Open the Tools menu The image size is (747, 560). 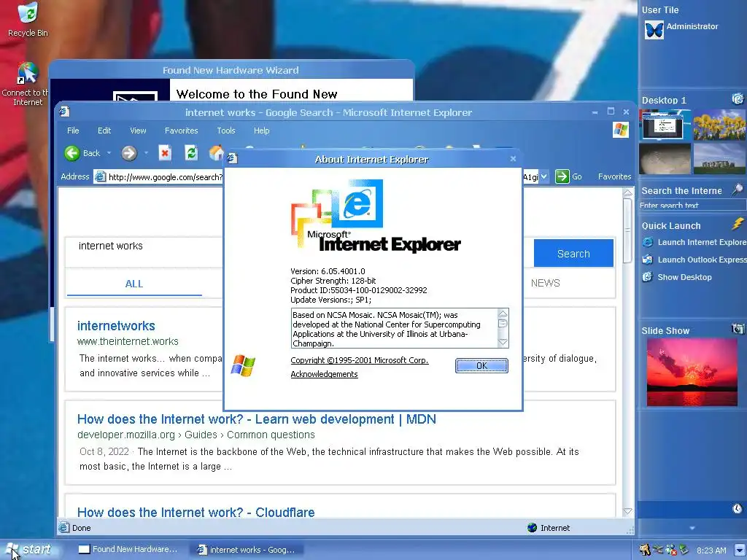pyautogui.click(x=226, y=131)
